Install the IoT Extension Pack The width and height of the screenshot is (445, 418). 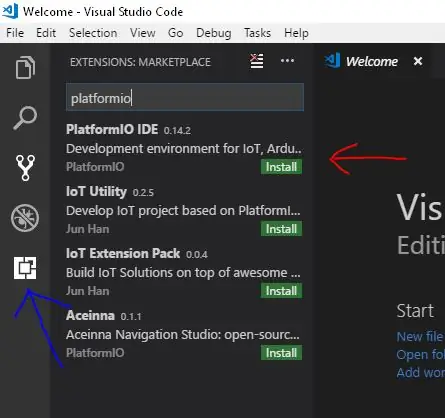tap(281, 291)
